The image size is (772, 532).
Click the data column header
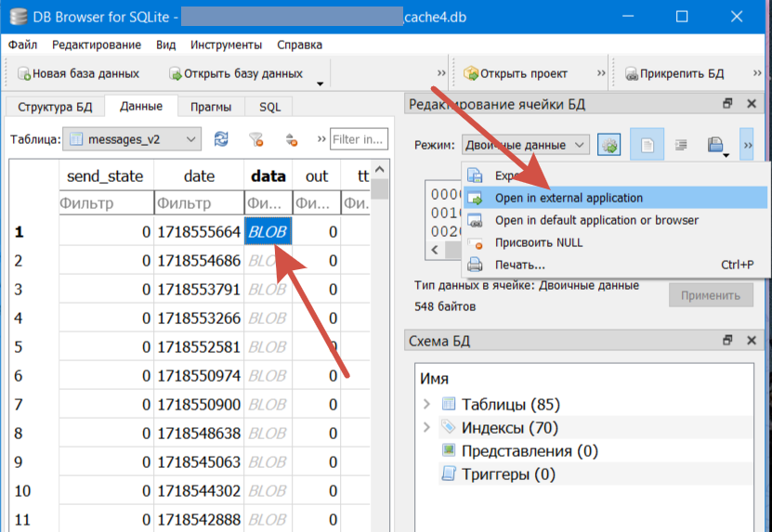tap(268, 176)
